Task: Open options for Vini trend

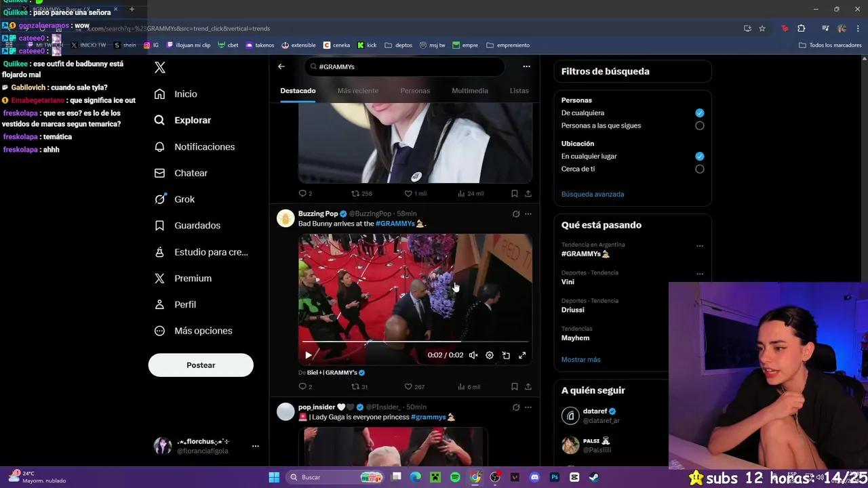Action: pyautogui.click(x=700, y=274)
